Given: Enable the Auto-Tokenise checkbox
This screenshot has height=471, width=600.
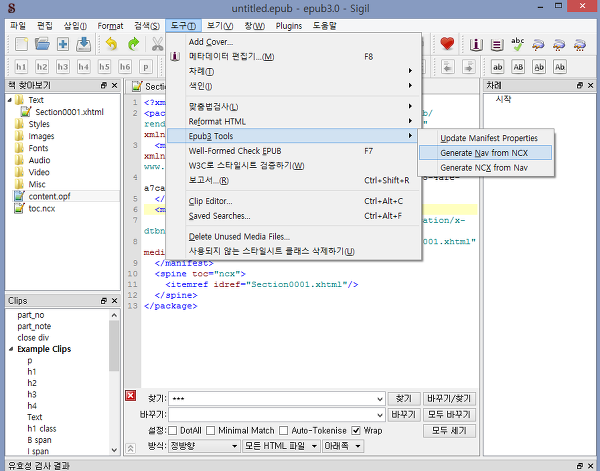Looking at the screenshot, I should point(284,430).
